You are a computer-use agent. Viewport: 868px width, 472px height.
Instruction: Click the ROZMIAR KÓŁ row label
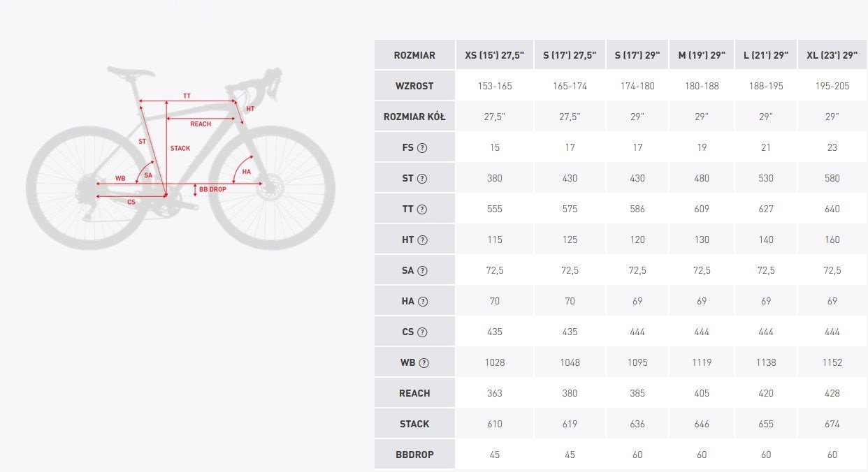click(414, 117)
